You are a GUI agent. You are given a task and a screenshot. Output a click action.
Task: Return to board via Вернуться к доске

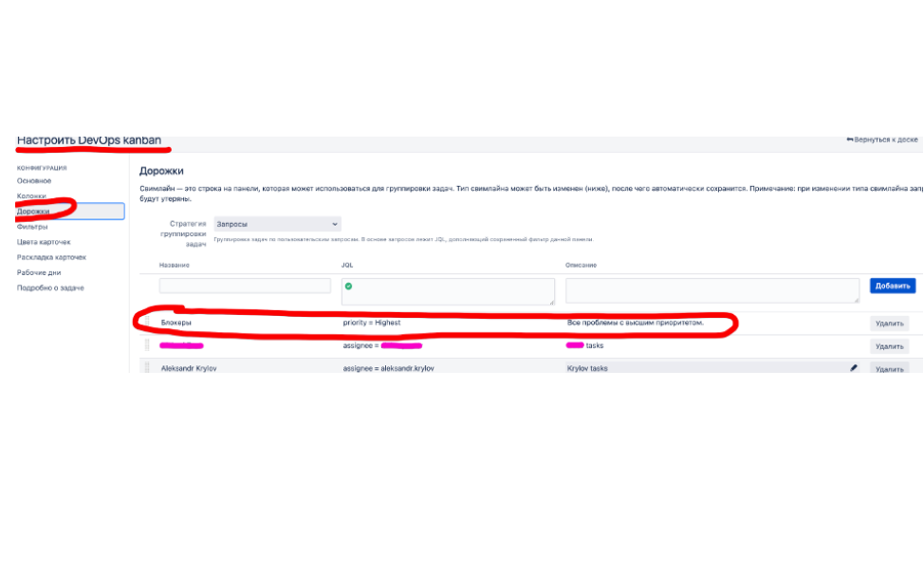tap(886, 139)
